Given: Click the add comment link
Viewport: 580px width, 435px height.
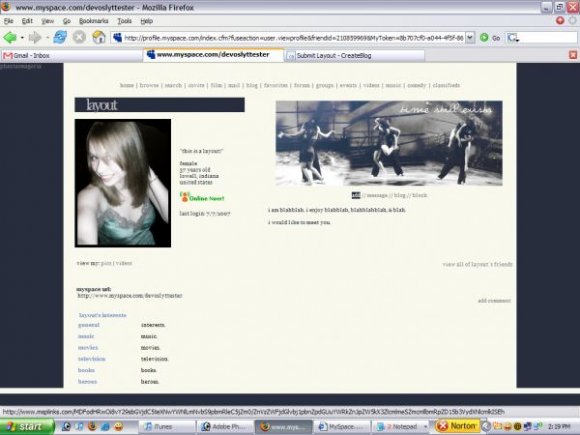Looking at the screenshot, I should click(x=494, y=301).
